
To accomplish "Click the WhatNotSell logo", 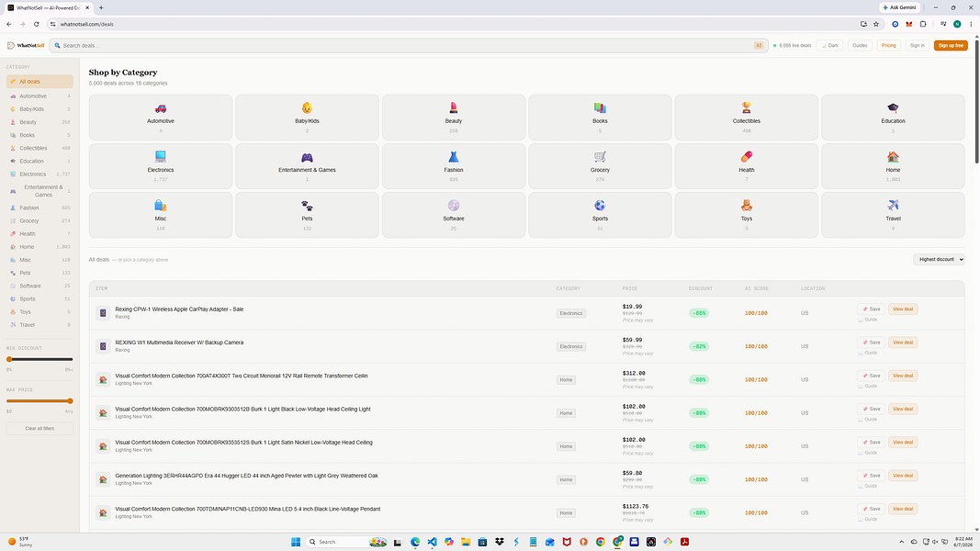I will point(26,46).
